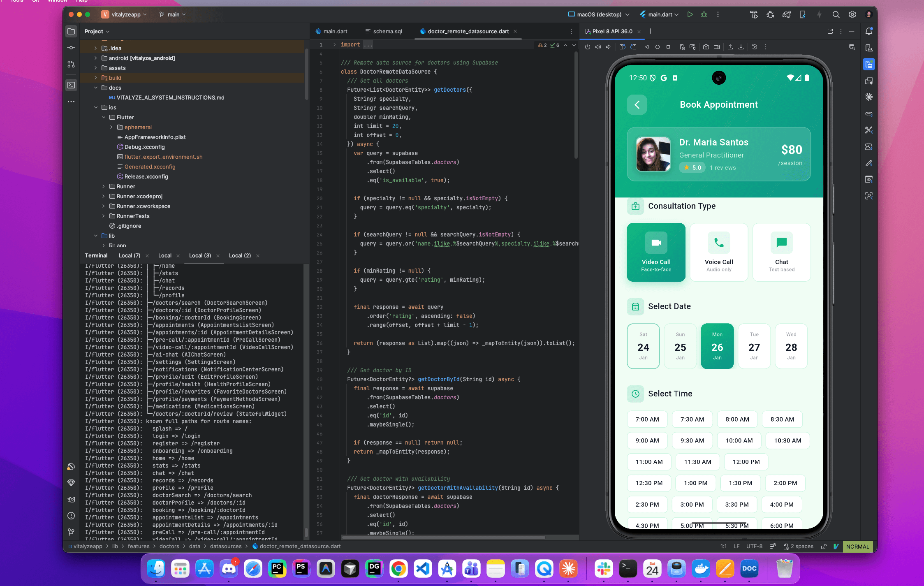Open IDE Settings via the gear icon
This screenshot has width=924, height=586.
[x=852, y=14]
